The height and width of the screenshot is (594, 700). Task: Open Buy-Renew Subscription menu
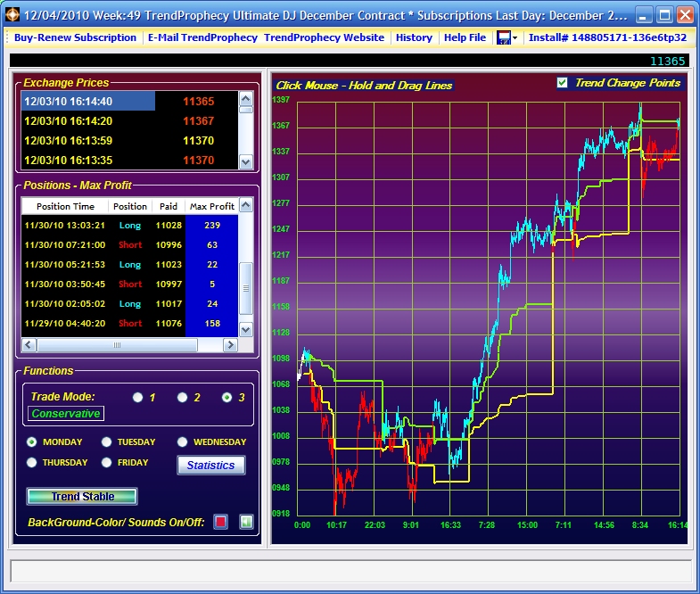[75, 37]
